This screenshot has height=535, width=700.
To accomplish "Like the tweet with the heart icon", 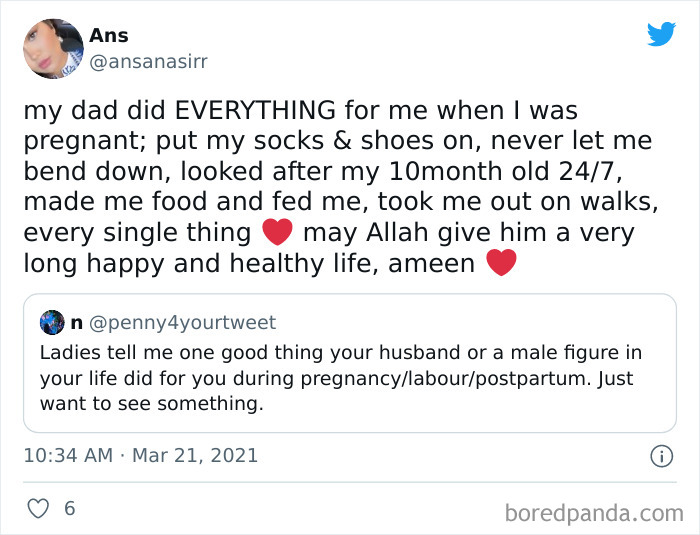I will 38,509.
